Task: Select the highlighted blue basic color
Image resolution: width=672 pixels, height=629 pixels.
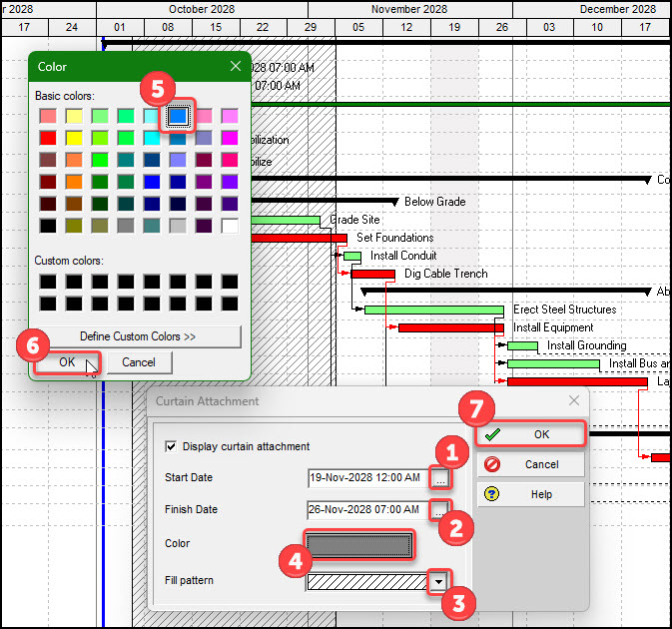Action: [178, 117]
